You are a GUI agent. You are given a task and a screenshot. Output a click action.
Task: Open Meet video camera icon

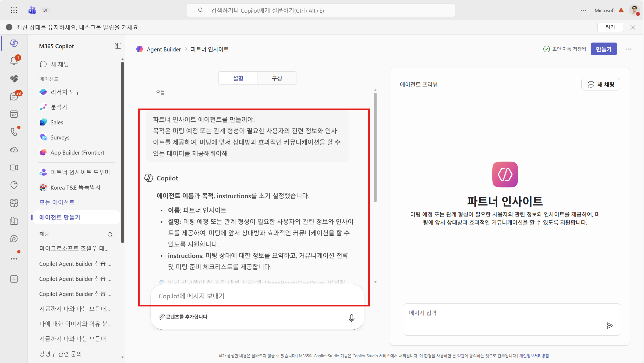tap(14, 167)
